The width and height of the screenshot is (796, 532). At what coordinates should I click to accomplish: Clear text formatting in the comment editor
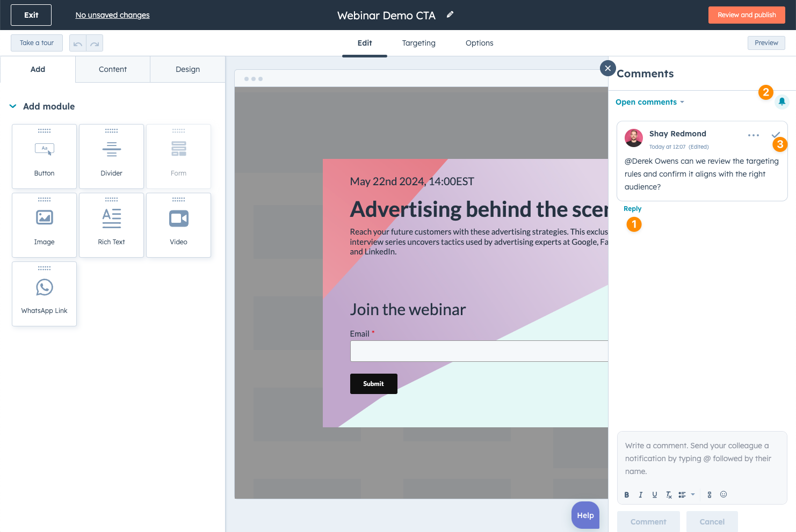pyautogui.click(x=669, y=495)
